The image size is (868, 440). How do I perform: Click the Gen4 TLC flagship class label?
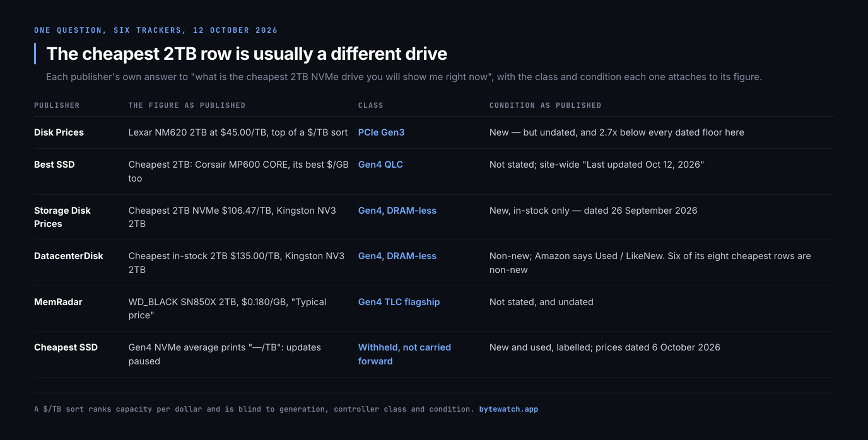click(399, 302)
